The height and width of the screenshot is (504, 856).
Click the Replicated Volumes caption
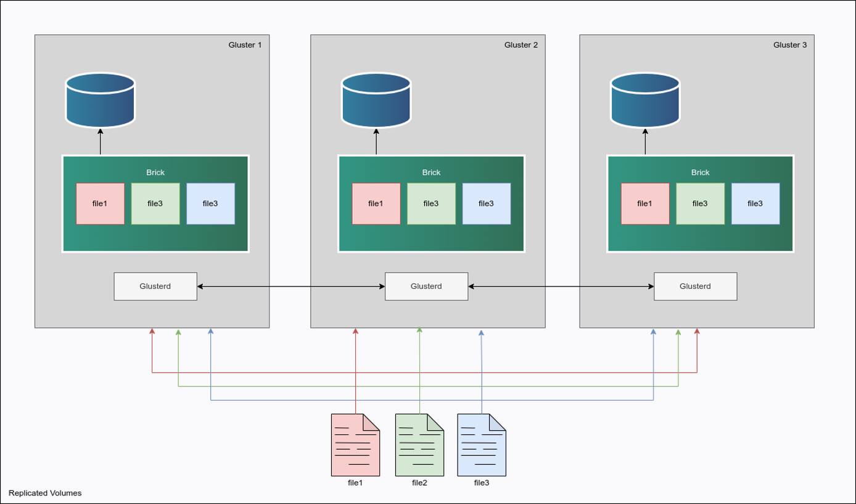pos(45,493)
